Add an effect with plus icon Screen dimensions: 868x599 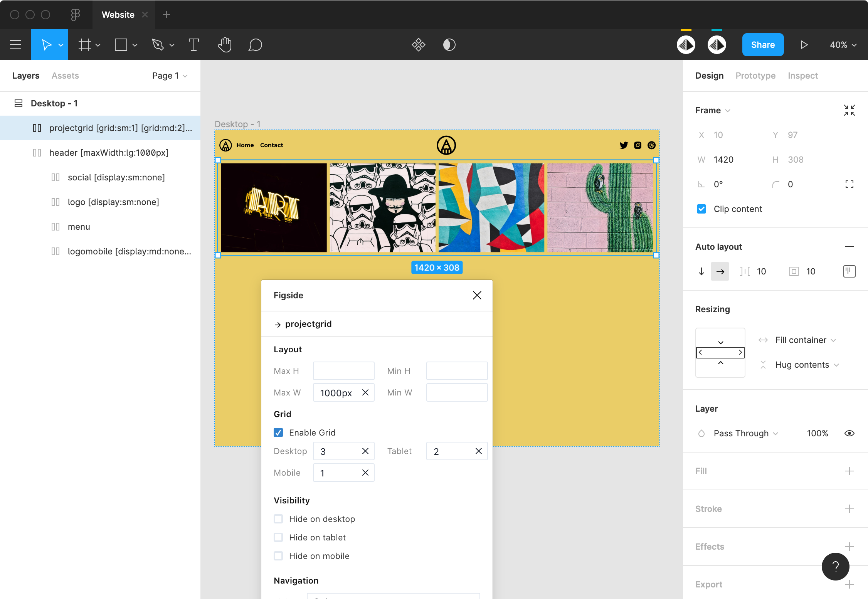pos(849,547)
